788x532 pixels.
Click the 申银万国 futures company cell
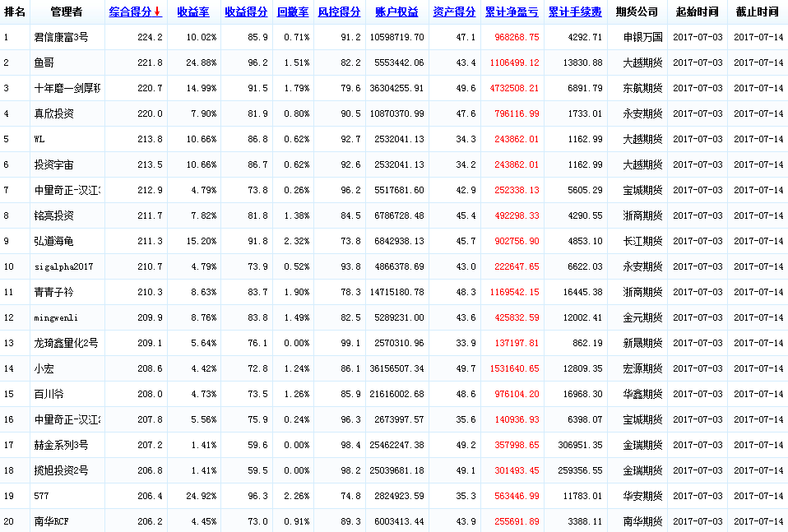[642, 38]
